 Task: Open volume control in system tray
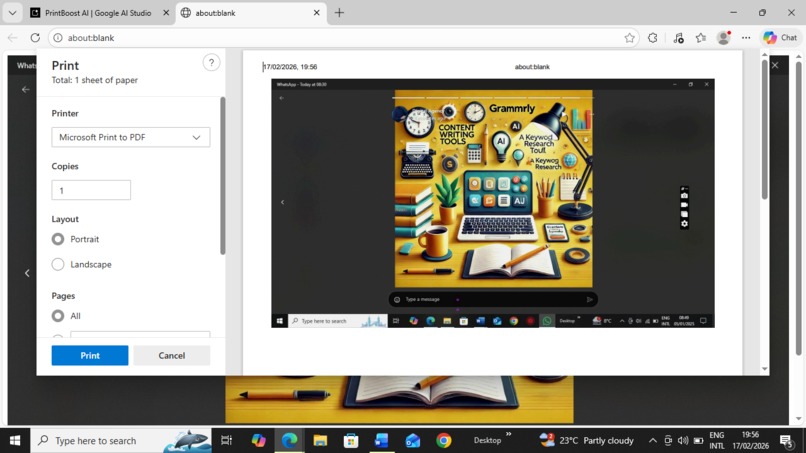683,441
